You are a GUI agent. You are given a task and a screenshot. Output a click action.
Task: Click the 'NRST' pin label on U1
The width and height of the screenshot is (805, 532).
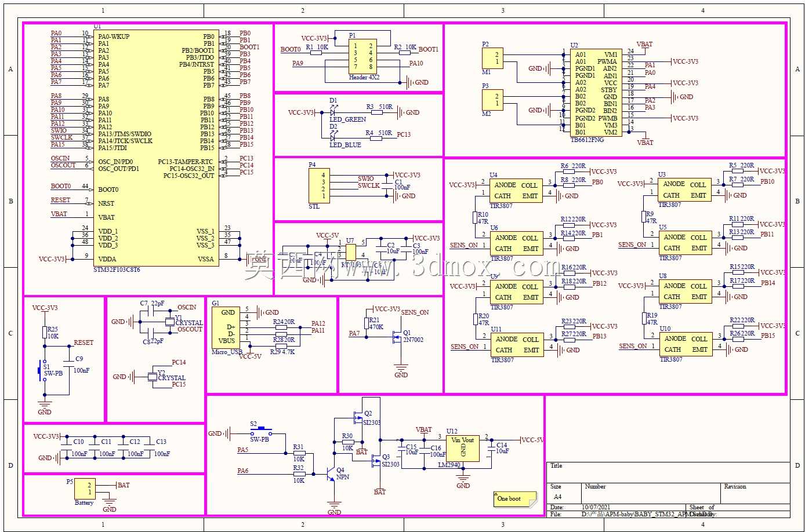click(x=106, y=203)
